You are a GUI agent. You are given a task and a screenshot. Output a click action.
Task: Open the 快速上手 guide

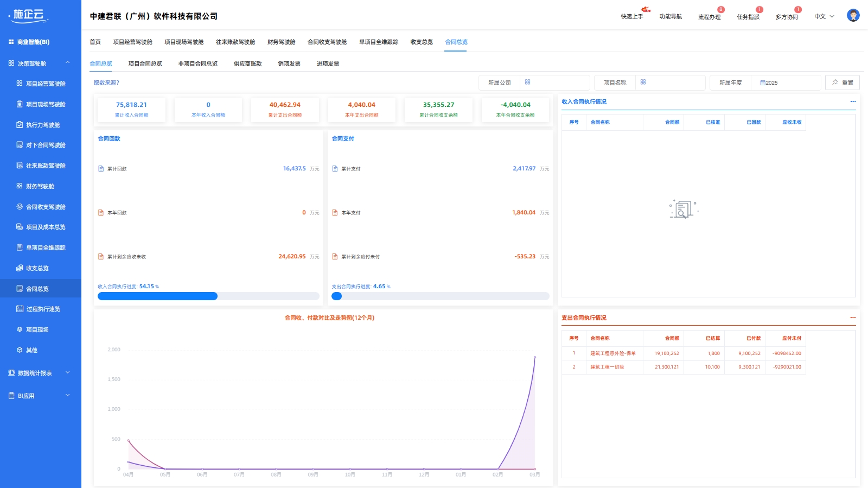[632, 16]
